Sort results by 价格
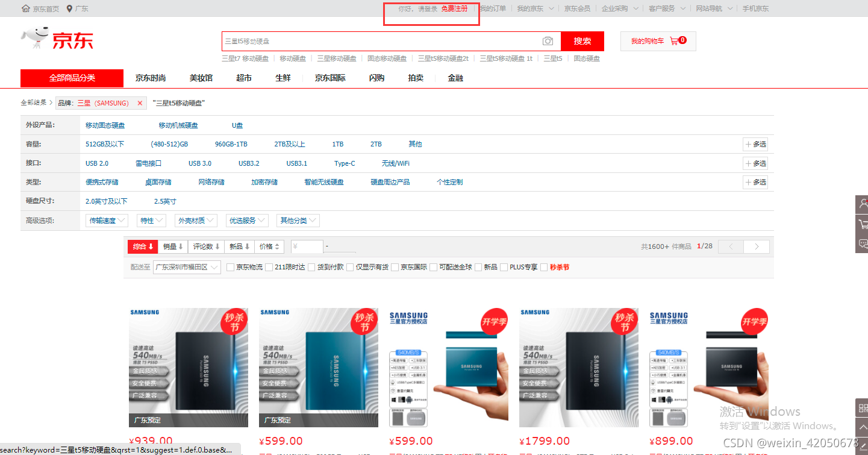The image size is (868, 455). 269,246
